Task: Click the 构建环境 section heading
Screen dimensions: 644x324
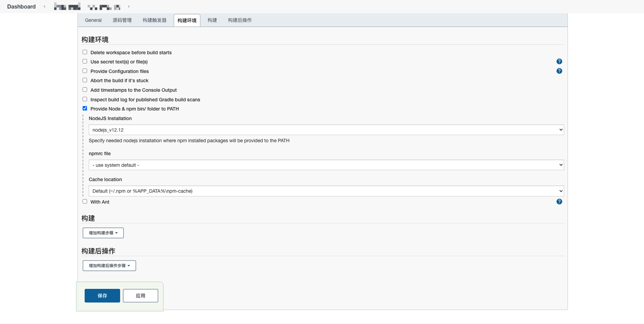Action: [95, 40]
